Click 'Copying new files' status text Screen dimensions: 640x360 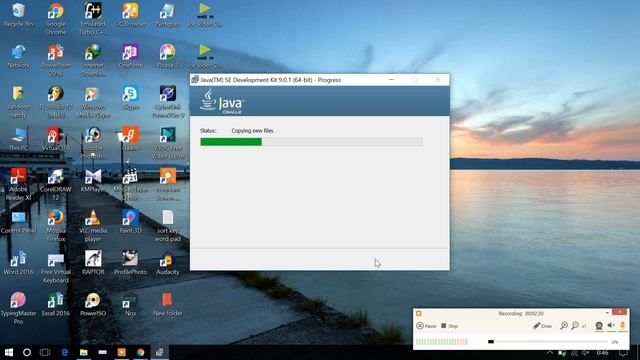(x=252, y=131)
